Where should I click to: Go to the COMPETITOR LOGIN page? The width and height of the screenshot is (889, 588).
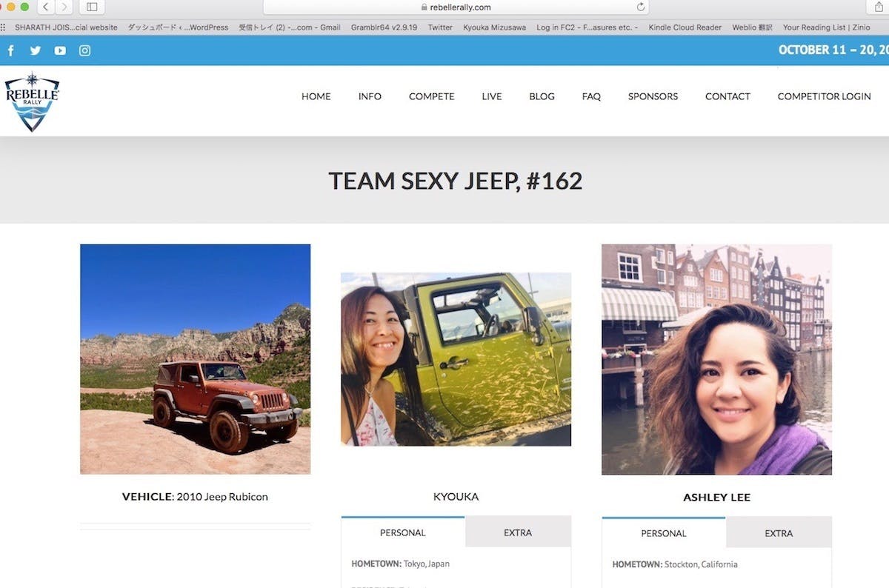[824, 96]
